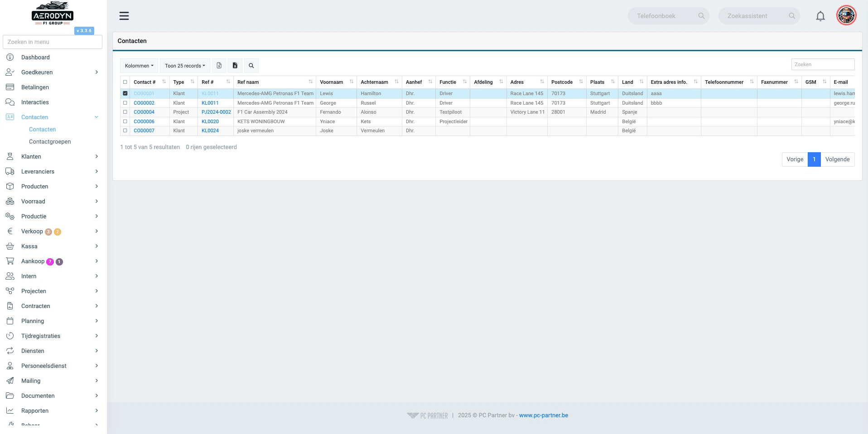Click the Voorraad boxes icon

coord(10,201)
